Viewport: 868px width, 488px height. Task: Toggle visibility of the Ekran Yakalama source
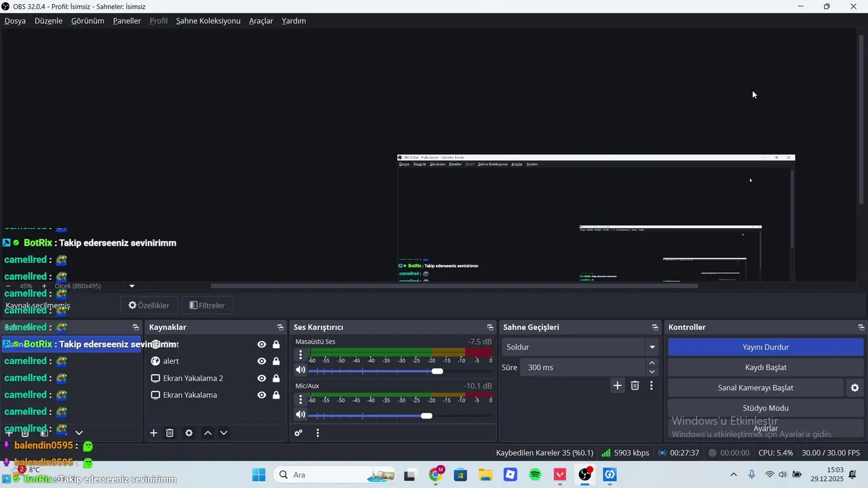coord(262,395)
